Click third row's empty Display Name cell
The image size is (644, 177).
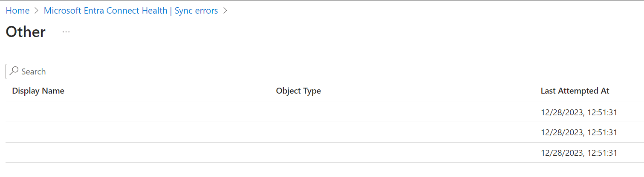tap(128, 152)
